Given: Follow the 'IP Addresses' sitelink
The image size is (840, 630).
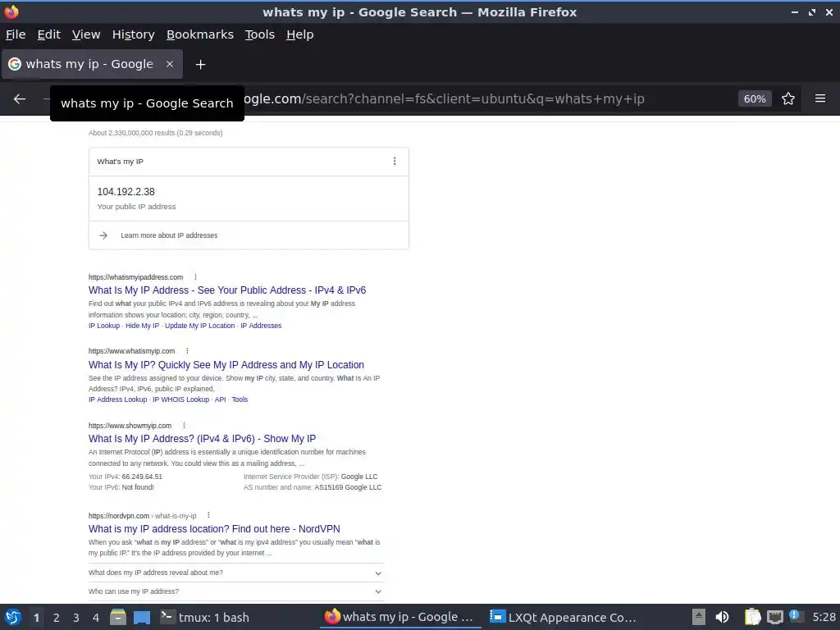Looking at the screenshot, I should (x=261, y=326).
